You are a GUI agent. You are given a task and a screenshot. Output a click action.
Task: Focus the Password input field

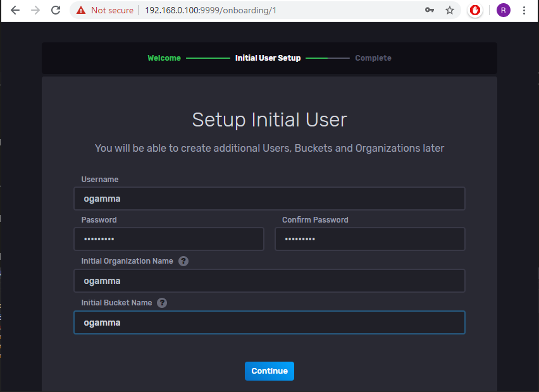[x=168, y=240]
